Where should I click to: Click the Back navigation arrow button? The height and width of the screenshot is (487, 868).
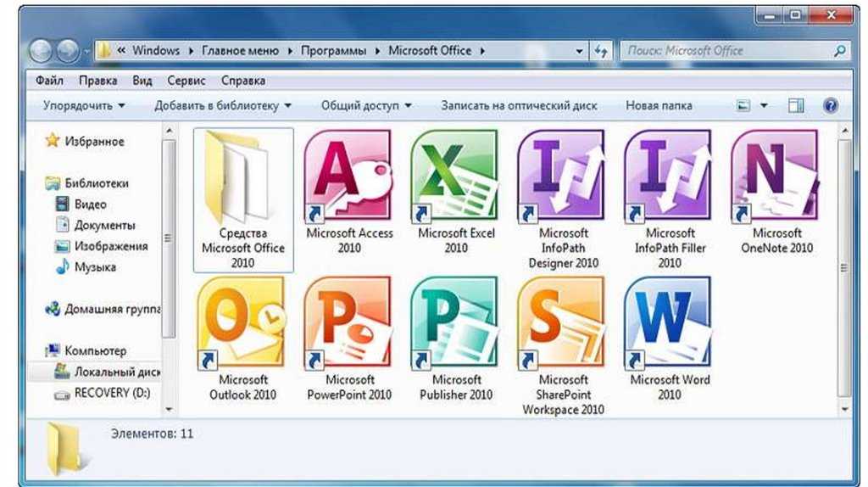click(x=42, y=51)
